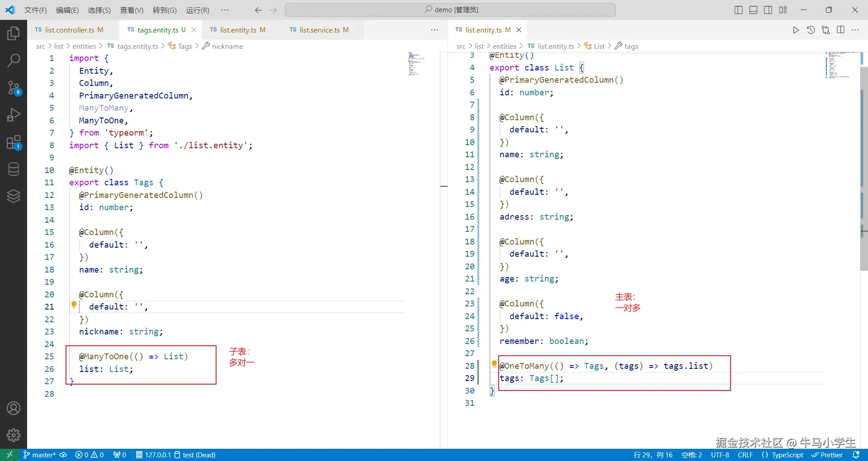This screenshot has height=461, width=868.
Task: Click the VS Code logo menu
Action: [10, 10]
